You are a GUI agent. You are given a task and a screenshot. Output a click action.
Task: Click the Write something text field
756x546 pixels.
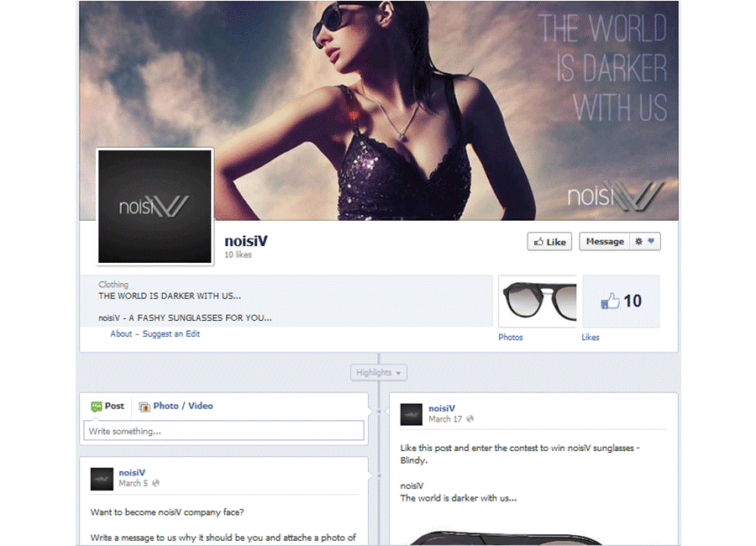(223, 431)
